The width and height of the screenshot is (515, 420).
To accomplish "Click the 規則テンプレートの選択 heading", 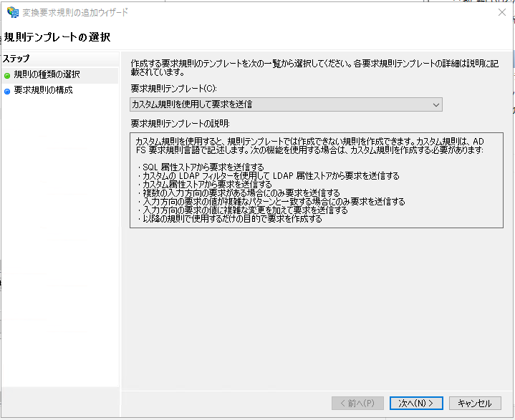I will click(57, 37).
